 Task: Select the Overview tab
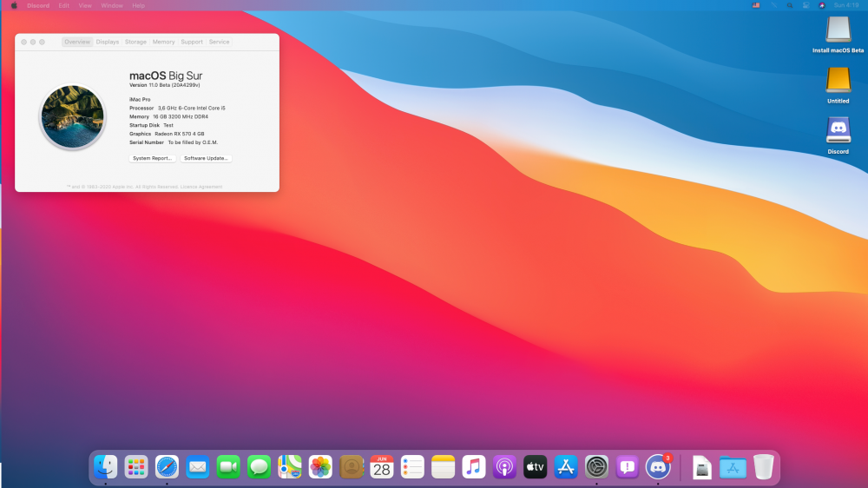tap(77, 42)
